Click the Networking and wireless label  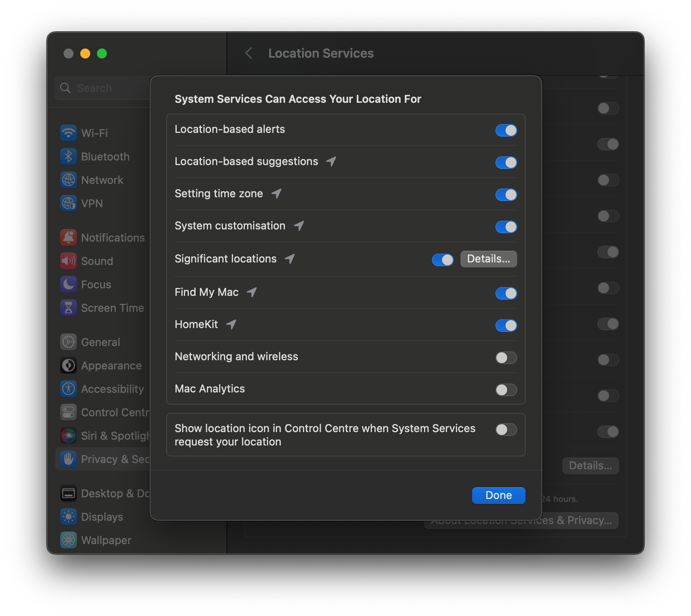[236, 356]
